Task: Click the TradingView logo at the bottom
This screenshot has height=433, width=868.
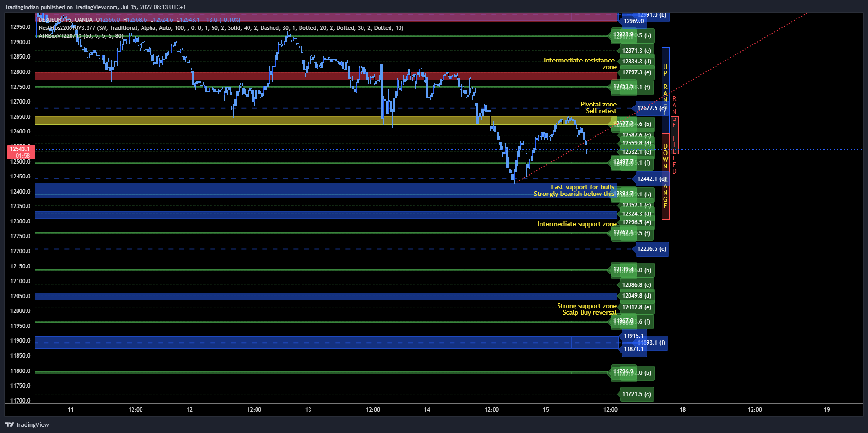Action: 27,424
